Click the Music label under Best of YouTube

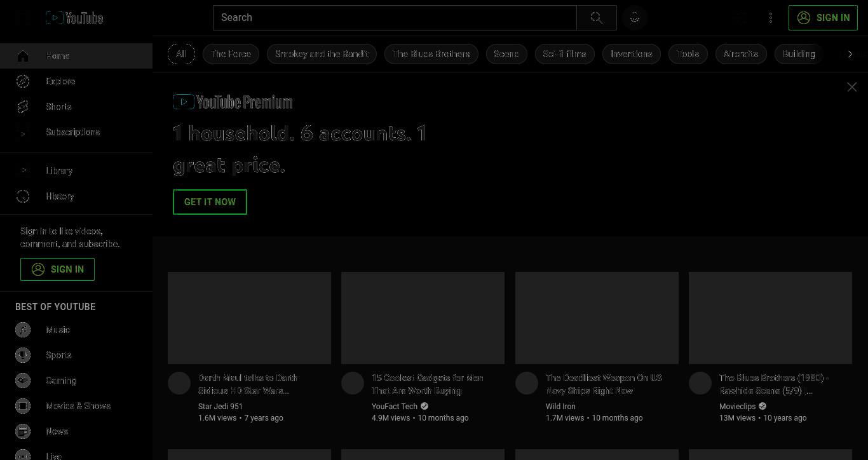click(x=58, y=330)
